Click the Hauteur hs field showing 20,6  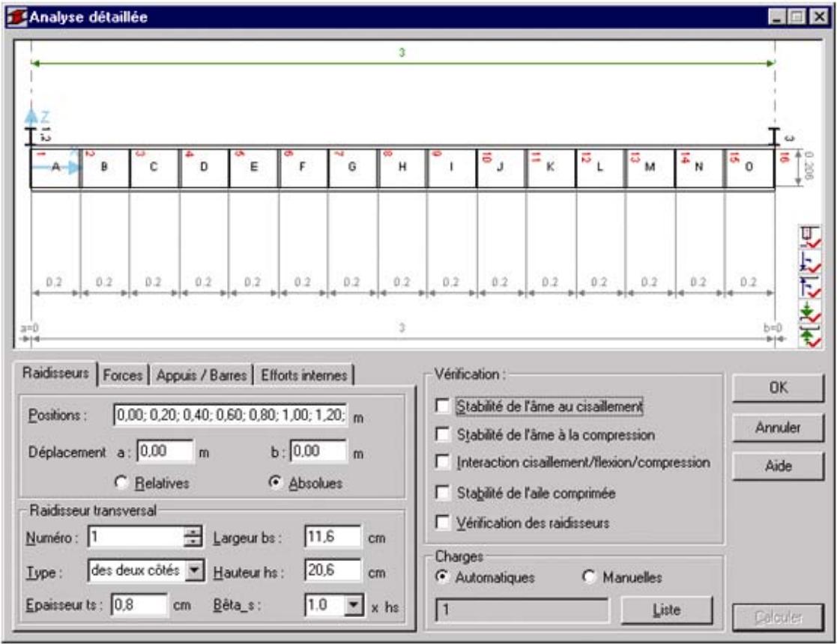tap(333, 571)
